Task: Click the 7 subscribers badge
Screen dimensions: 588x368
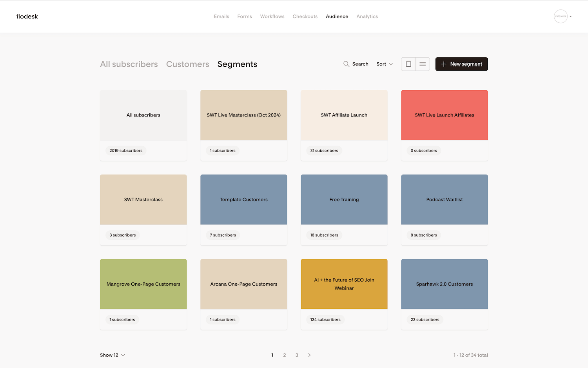Action: click(223, 235)
